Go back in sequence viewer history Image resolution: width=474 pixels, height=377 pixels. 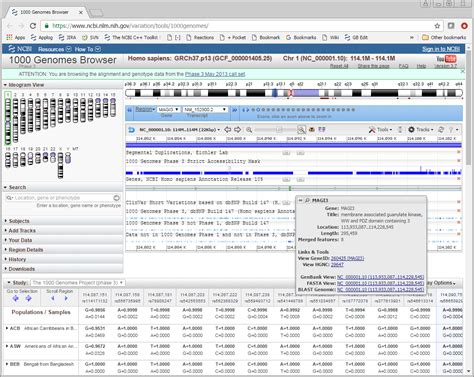pyautogui.click(x=132, y=129)
